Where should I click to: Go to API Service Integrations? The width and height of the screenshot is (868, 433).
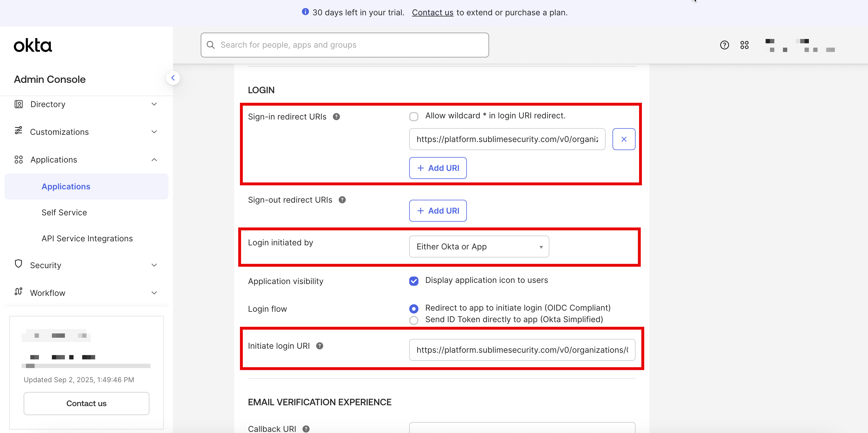(x=87, y=238)
